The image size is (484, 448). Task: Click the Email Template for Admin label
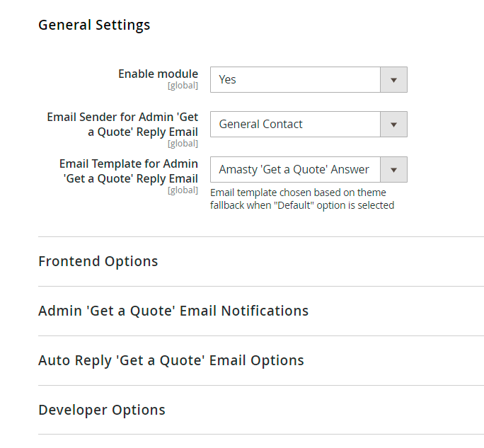click(x=129, y=171)
